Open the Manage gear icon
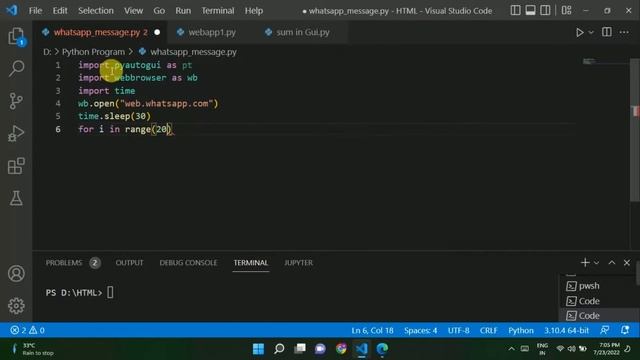The image size is (640, 360). pos(16,306)
